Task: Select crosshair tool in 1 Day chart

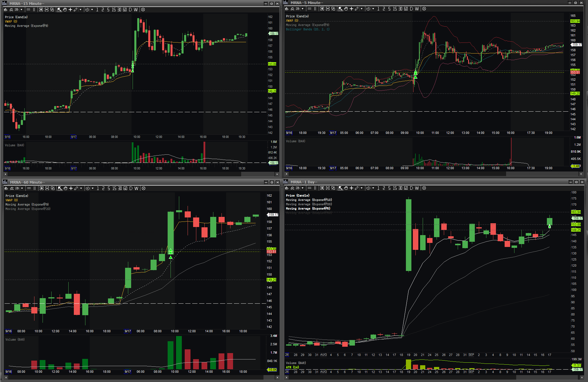Action: click(x=351, y=188)
